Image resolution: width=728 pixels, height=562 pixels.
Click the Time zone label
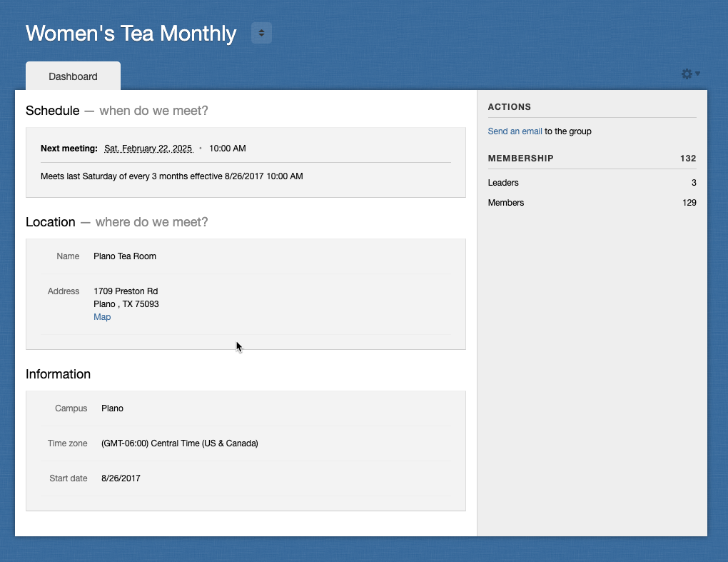[x=67, y=443]
